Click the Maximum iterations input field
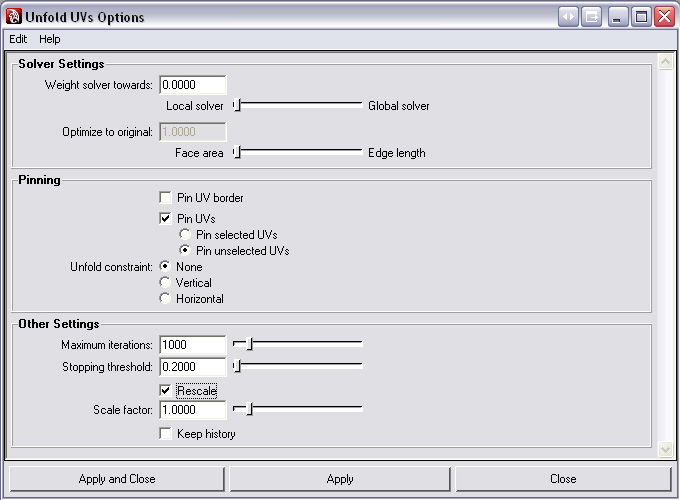Screen dimensions: 680x500 pyautogui.click(x=192, y=345)
